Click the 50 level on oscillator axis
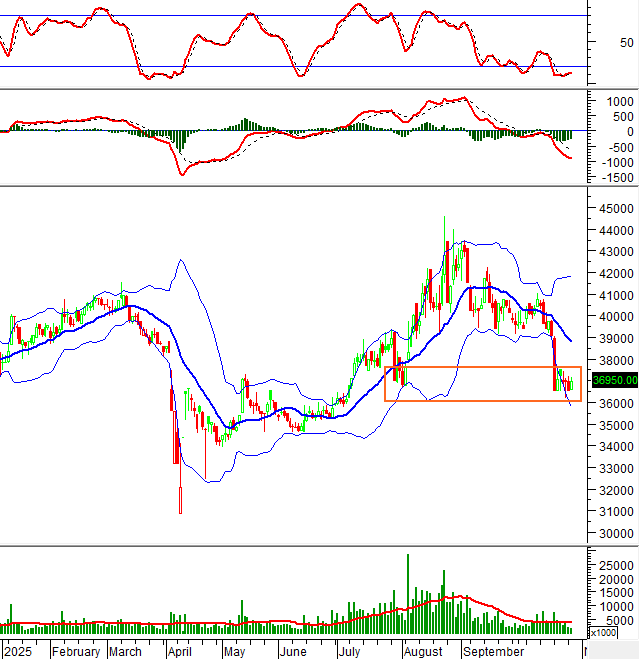This screenshot has width=639, height=659. [626, 43]
